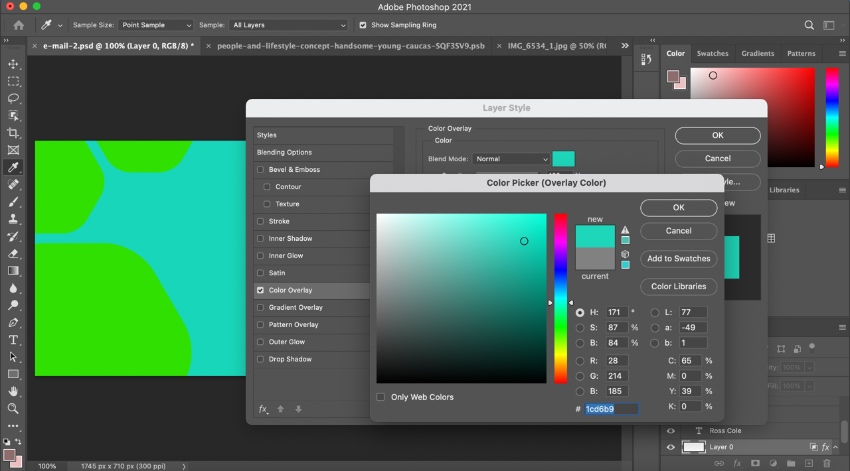
Task: Select the Horizontal Type tool
Action: (x=14, y=340)
